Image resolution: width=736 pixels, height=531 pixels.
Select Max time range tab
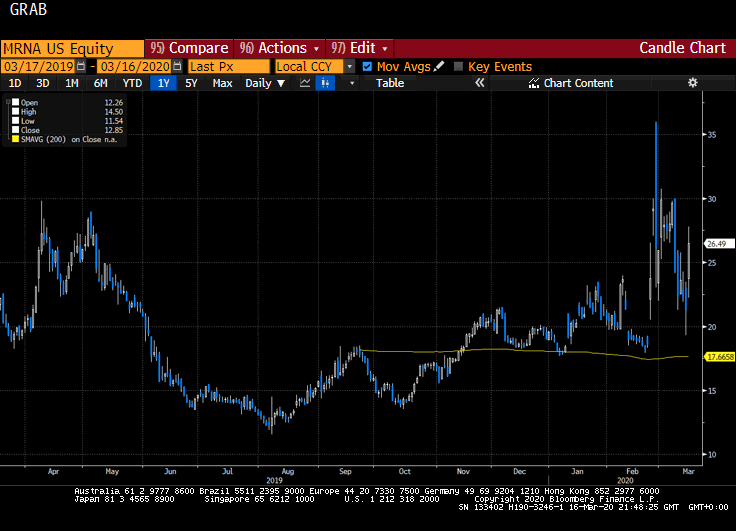[222, 83]
